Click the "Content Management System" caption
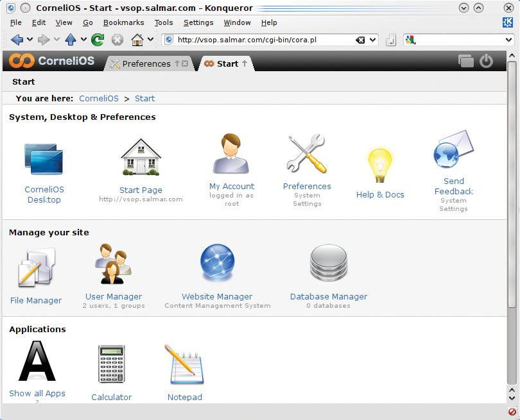This screenshot has height=420, width=520. tap(218, 305)
